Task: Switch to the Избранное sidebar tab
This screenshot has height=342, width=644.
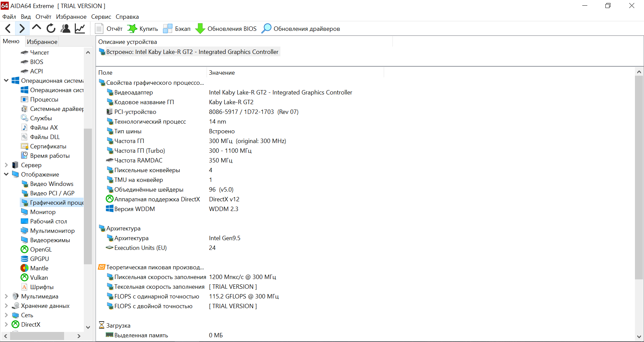Action: coord(42,42)
